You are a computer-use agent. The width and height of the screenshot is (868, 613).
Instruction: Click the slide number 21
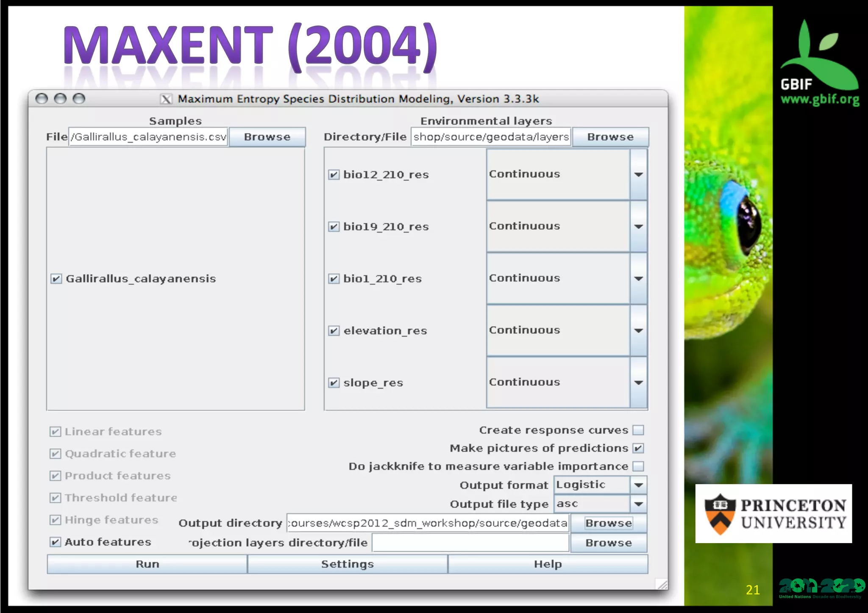(753, 590)
